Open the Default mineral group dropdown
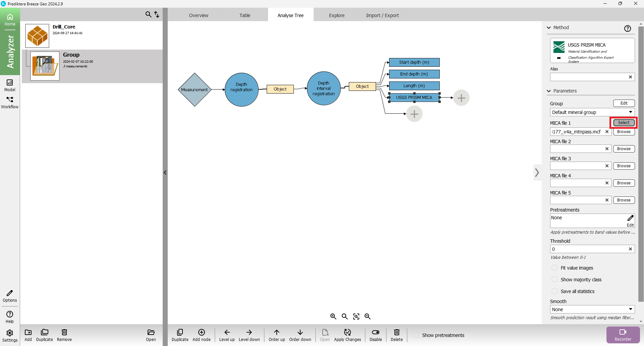The width and height of the screenshot is (644, 346). [x=592, y=112]
